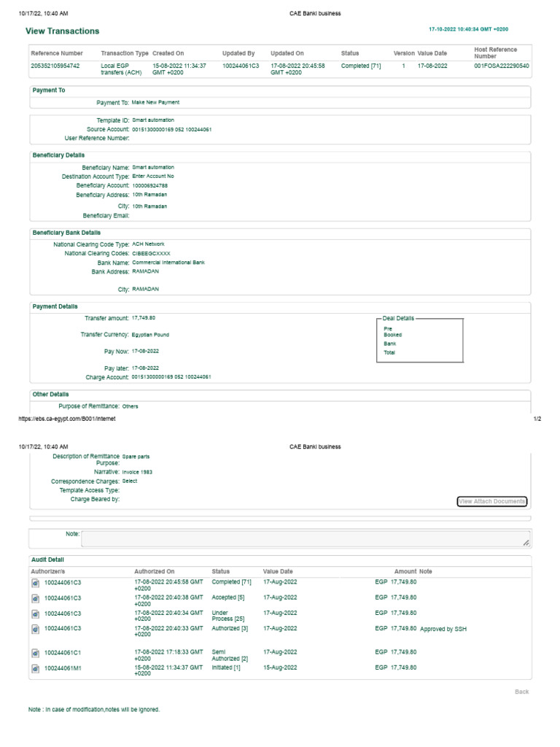Click into the Note text area
Viewport: 560px width, 747px height.
point(306,539)
